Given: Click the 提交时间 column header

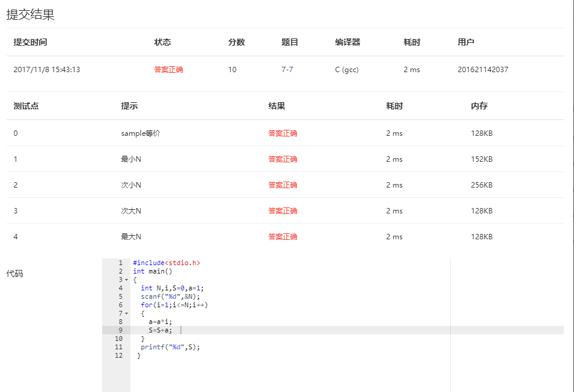Looking at the screenshot, I should tap(31, 42).
